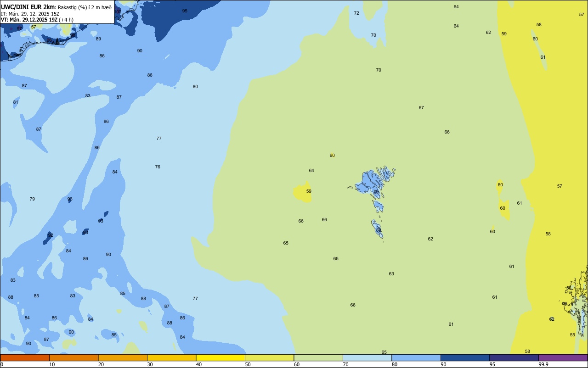The width and height of the screenshot is (588, 368).
Task: Click the map value '79' near the left edge
Action: 32,199
